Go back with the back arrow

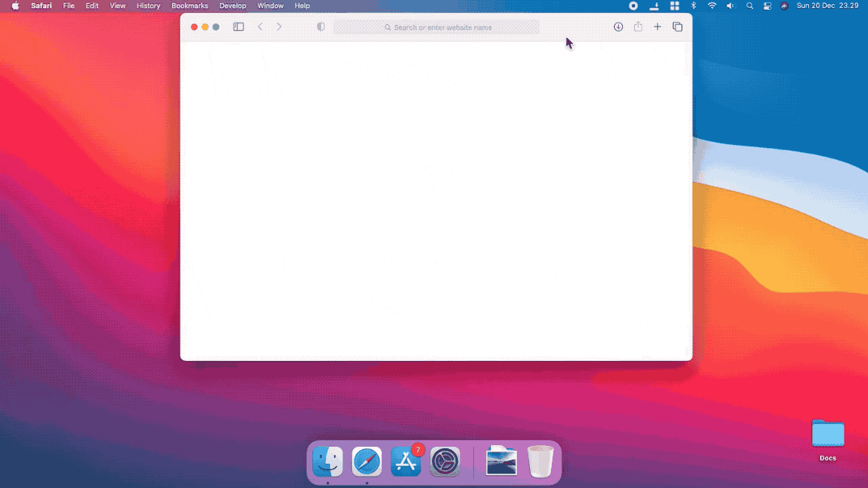260,27
